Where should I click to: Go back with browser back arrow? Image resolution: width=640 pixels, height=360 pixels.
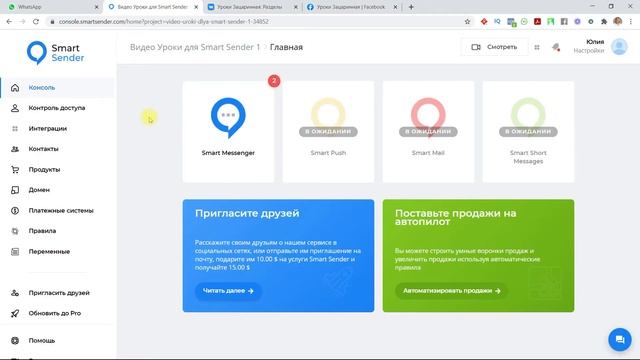[x=9, y=22]
